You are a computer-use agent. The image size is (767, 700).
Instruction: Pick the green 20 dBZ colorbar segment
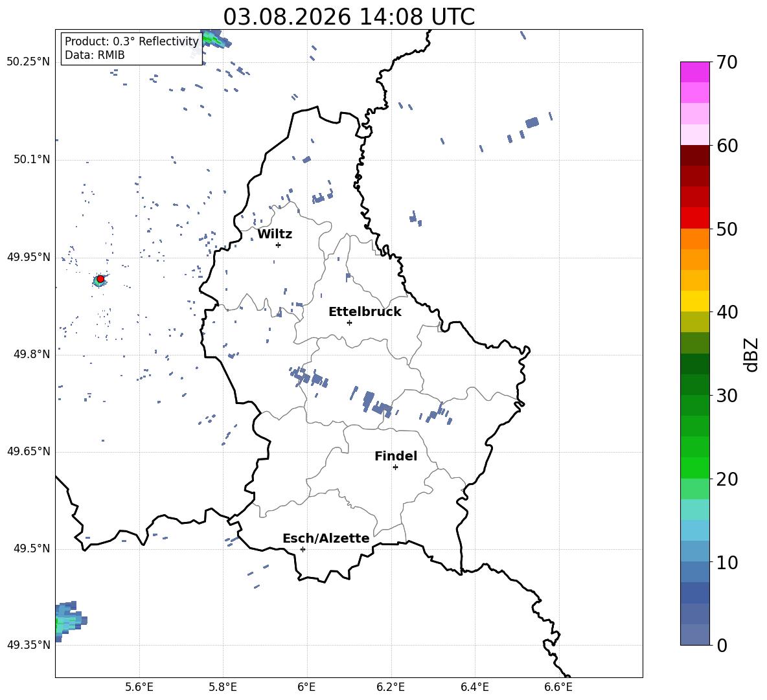tap(694, 468)
